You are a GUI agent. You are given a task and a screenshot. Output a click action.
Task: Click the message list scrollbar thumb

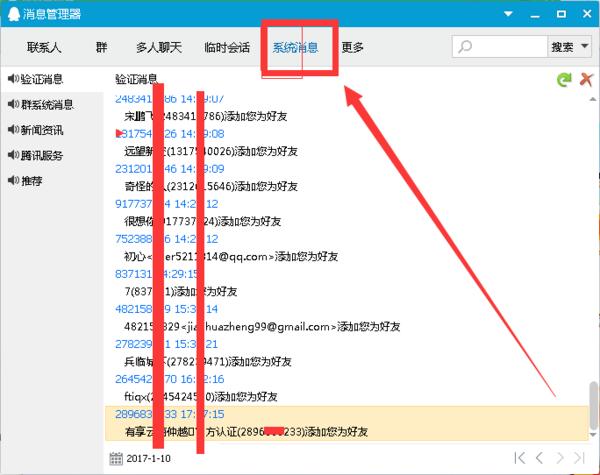click(x=593, y=406)
